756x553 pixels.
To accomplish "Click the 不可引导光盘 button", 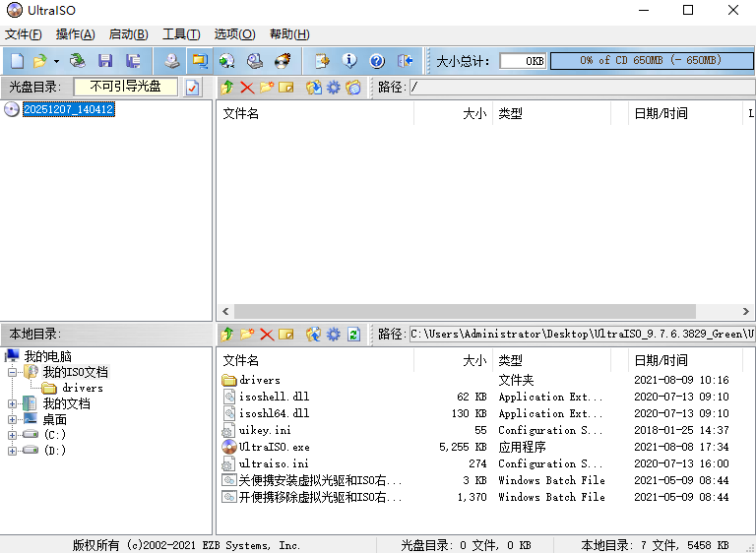I will coord(125,88).
